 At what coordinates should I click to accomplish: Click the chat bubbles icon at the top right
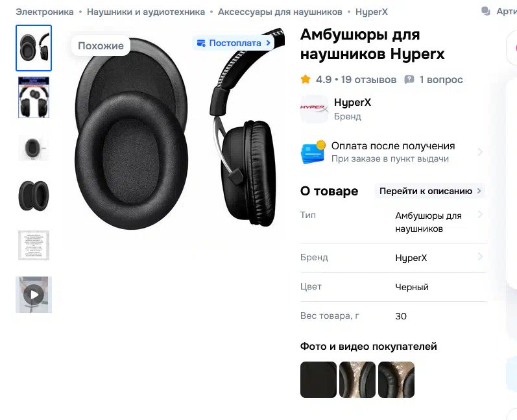(486, 11)
